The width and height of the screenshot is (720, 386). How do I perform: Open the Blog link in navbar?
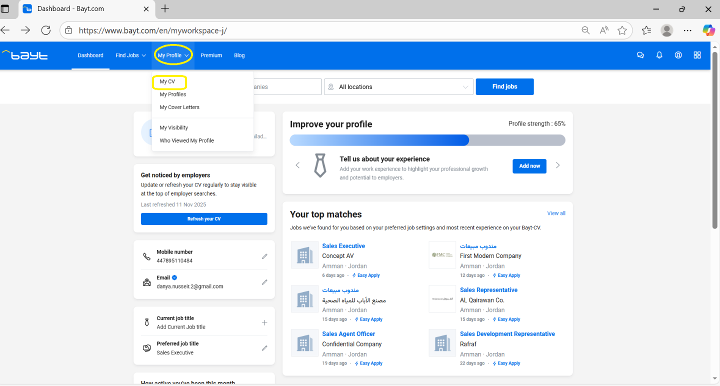click(x=239, y=55)
